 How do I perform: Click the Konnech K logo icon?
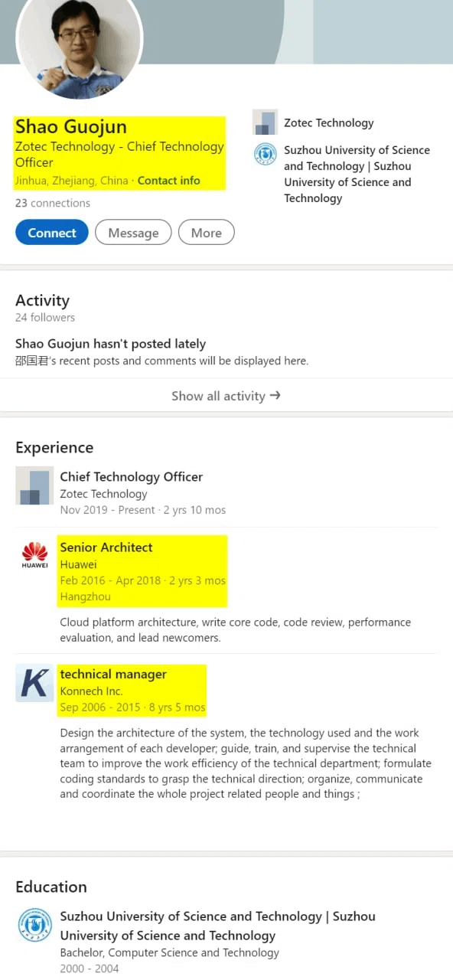click(34, 683)
